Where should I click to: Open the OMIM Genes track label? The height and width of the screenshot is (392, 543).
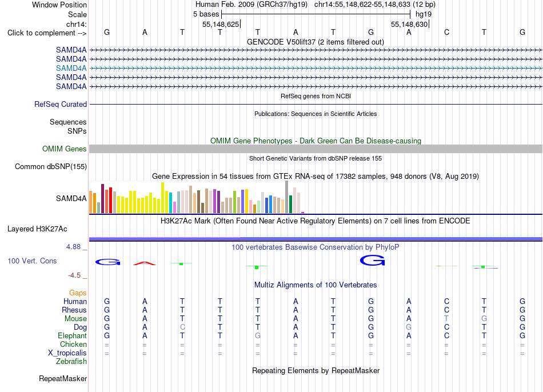[64, 149]
